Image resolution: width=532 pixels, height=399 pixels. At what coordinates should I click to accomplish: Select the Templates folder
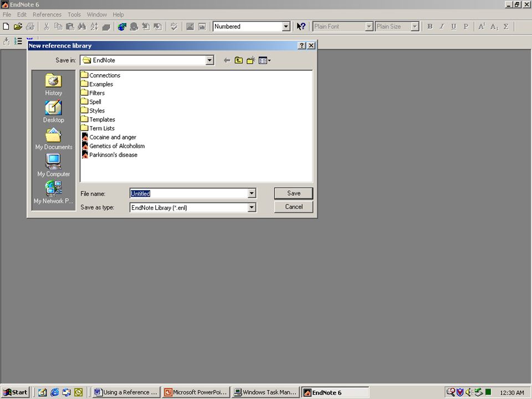point(98,120)
